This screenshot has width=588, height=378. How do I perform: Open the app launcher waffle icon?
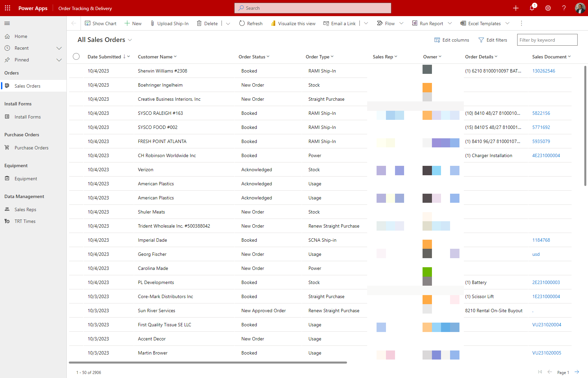(8, 8)
